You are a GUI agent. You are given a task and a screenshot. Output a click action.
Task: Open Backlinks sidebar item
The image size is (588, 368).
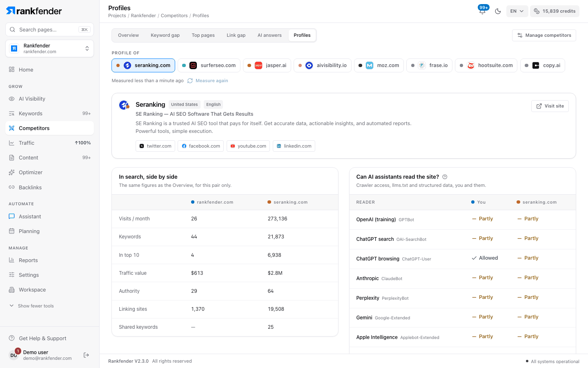50,187
